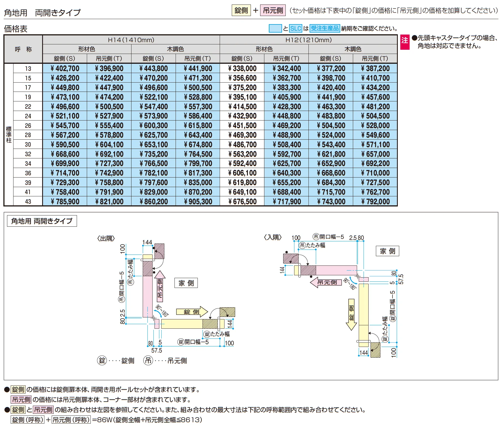Select the ¥835,000 cell
Screen dimensions: 504x434
pos(198,183)
